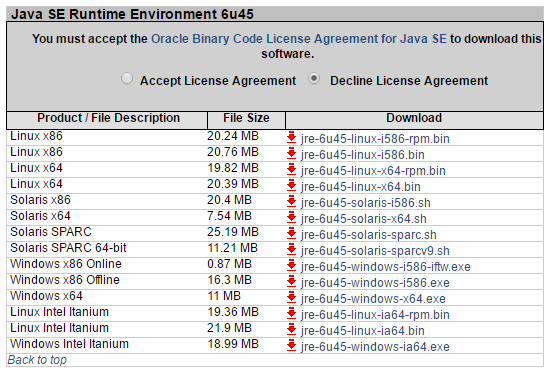
Task: Click download arrow icon for jre-6u45-windows-i586-iftw.exe
Action: pyautogui.click(x=291, y=266)
